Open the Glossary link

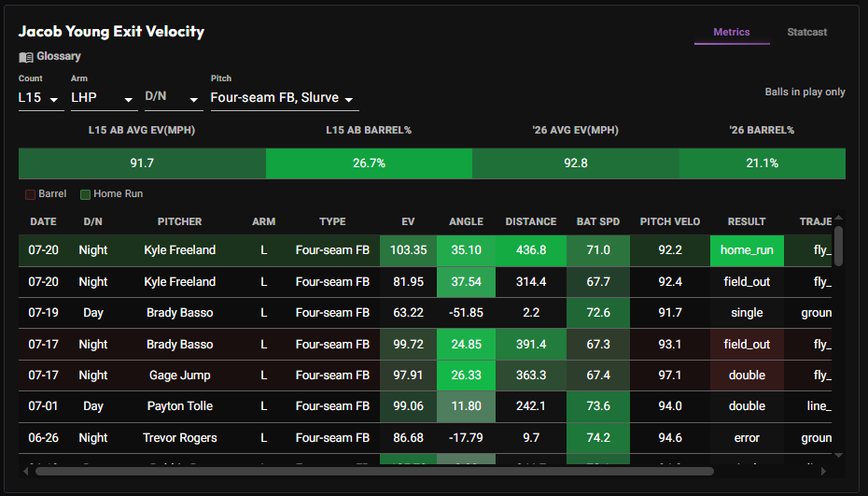coord(59,57)
